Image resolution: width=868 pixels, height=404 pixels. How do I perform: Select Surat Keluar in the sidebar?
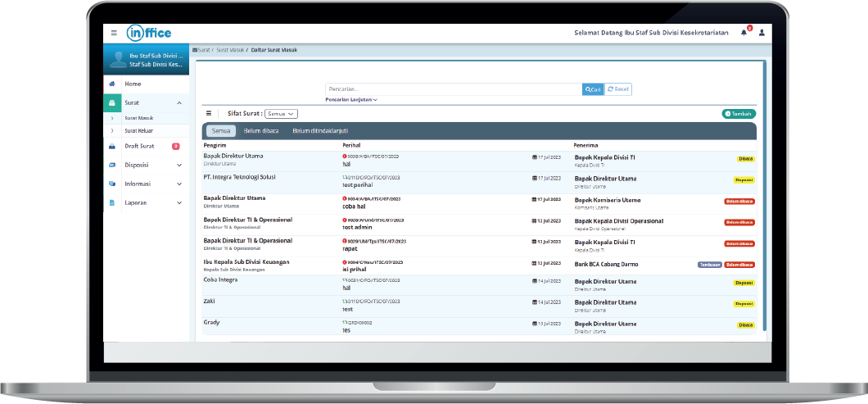click(139, 130)
